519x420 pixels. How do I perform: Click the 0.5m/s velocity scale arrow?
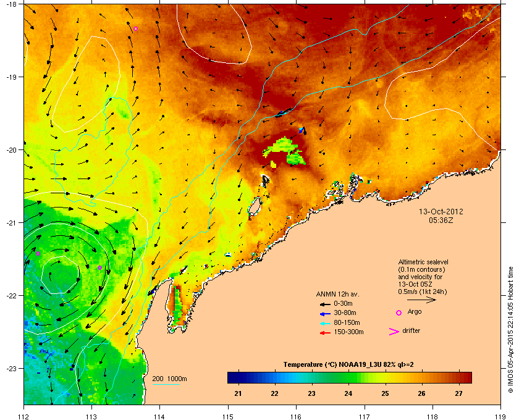pyautogui.click(x=421, y=300)
